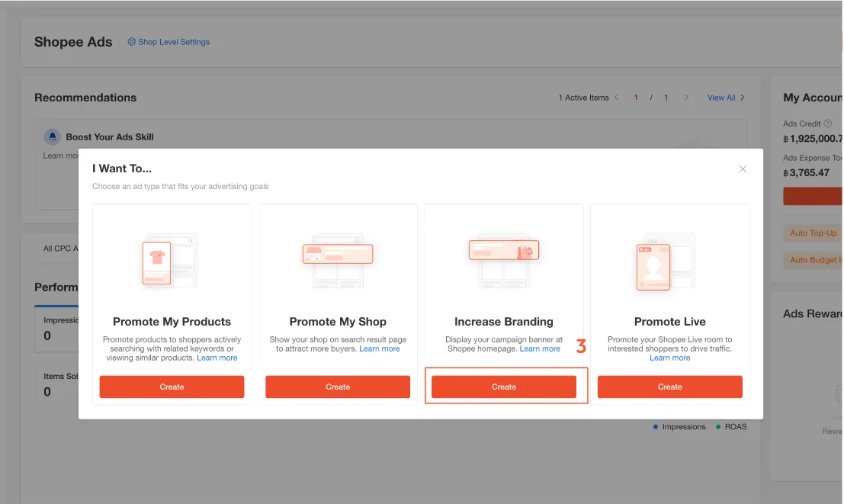Click the Shop Level Settings gear icon
Viewport: 844px width, 504px height.
coord(131,41)
